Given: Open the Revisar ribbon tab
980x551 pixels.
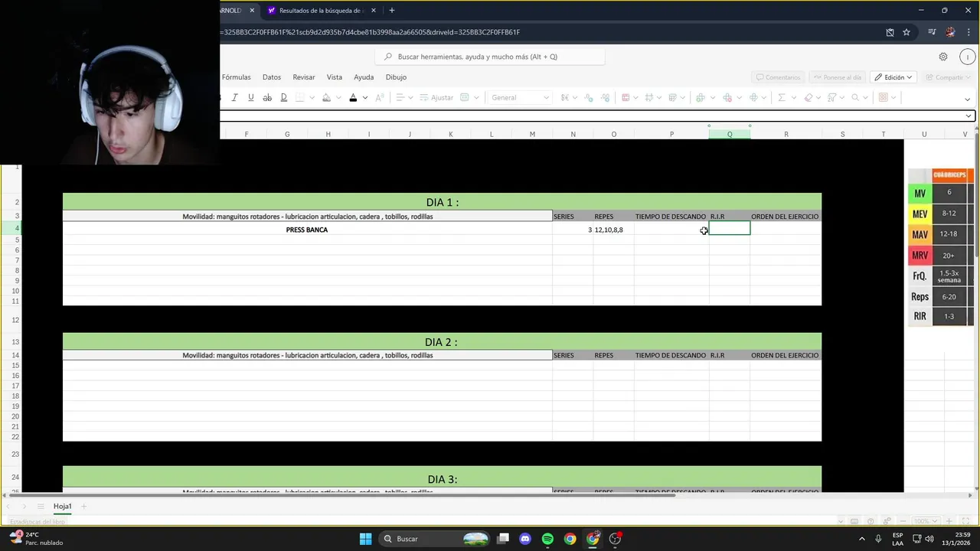Looking at the screenshot, I should pyautogui.click(x=304, y=77).
